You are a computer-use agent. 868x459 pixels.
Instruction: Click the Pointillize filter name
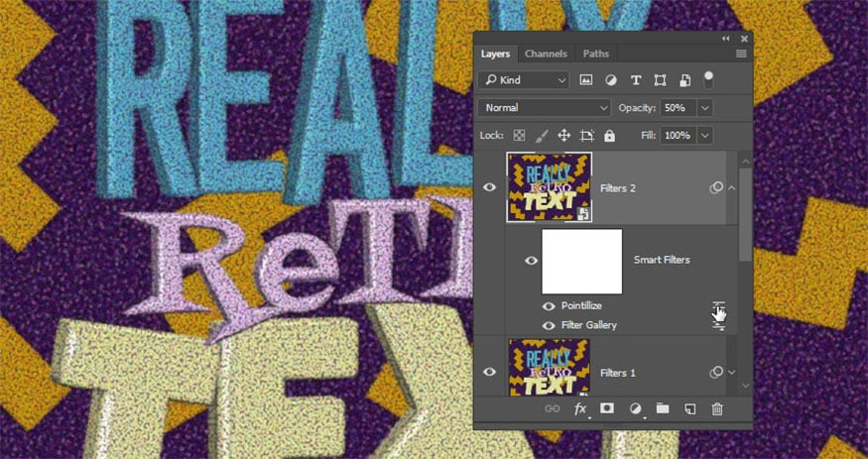click(581, 305)
